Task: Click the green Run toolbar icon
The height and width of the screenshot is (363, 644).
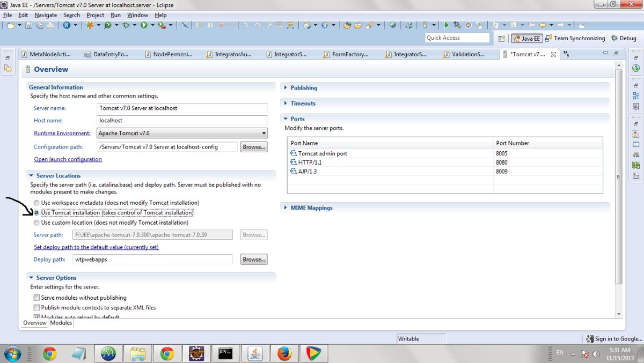Action: [144, 25]
